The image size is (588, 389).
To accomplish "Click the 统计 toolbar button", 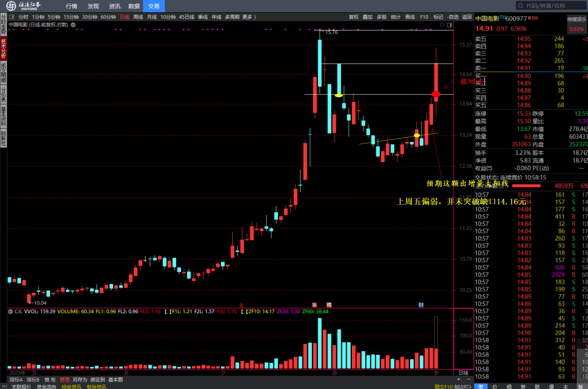I will (396, 17).
